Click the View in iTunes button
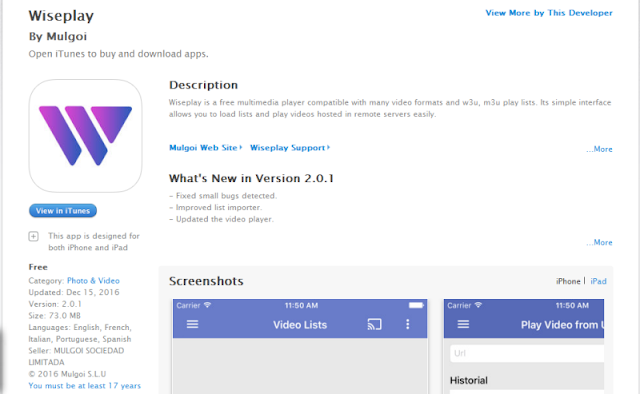The width and height of the screenshot is (640, 394). coord(63,211)
